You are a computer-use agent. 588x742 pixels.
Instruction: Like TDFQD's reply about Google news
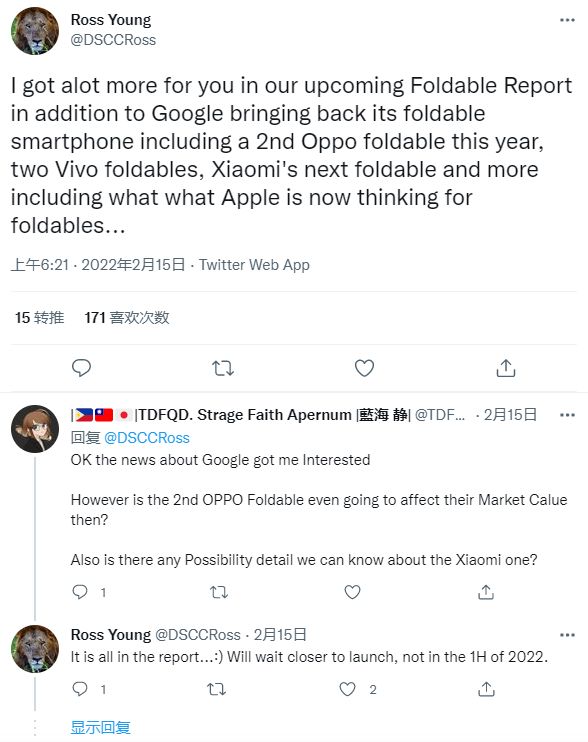point(352,592)
